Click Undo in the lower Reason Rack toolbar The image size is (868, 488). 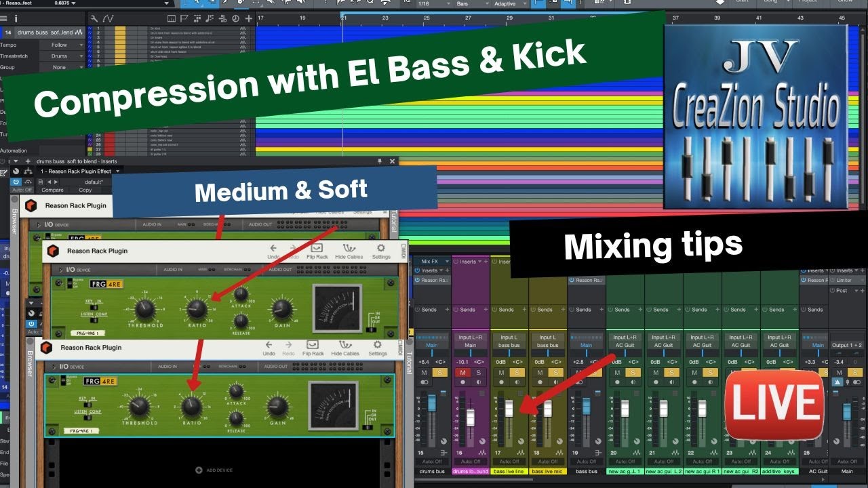pyautogui.click(x=269, y=348)
